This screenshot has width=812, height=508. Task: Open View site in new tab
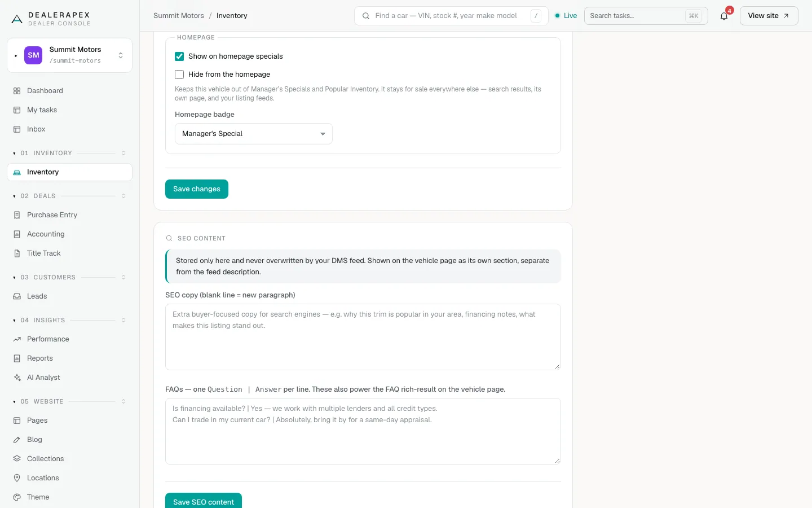coord(769,16)
